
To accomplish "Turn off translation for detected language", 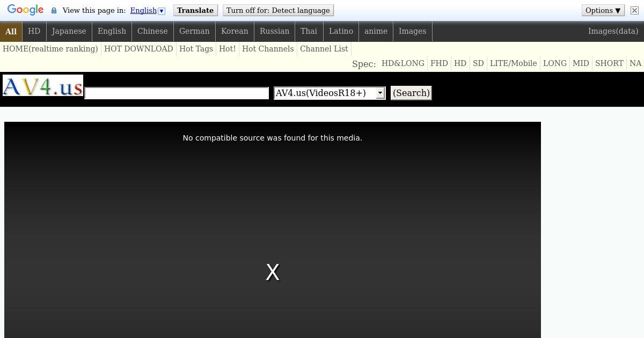I will pyautogui.click(x=278, y=10).
